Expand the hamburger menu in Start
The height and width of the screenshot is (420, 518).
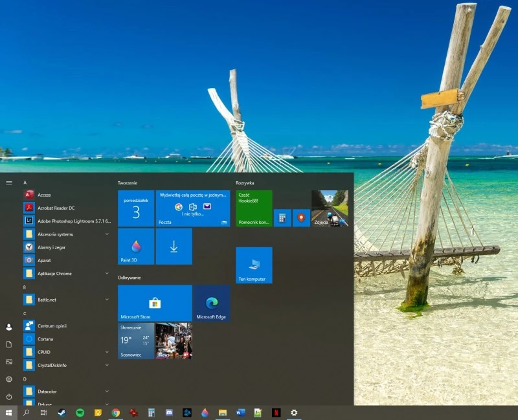coord(9,182)
